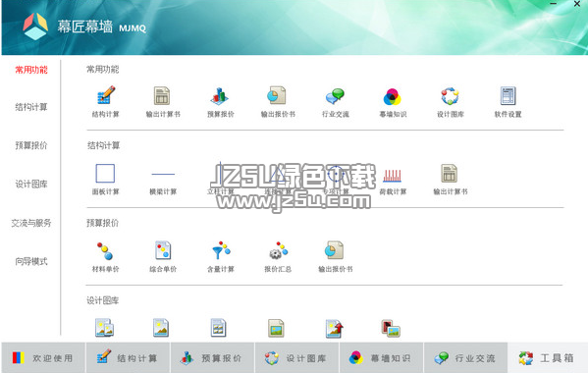This screenshot has width=588, height=373.
Task: Launch 立柱计算 vertical line icon
Action: 221,173
